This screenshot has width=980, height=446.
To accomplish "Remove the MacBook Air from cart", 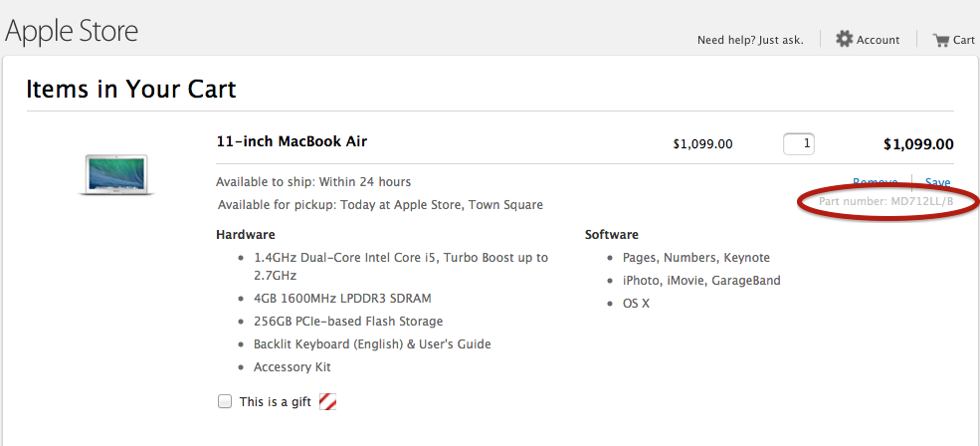I will [x=875, y=182].
